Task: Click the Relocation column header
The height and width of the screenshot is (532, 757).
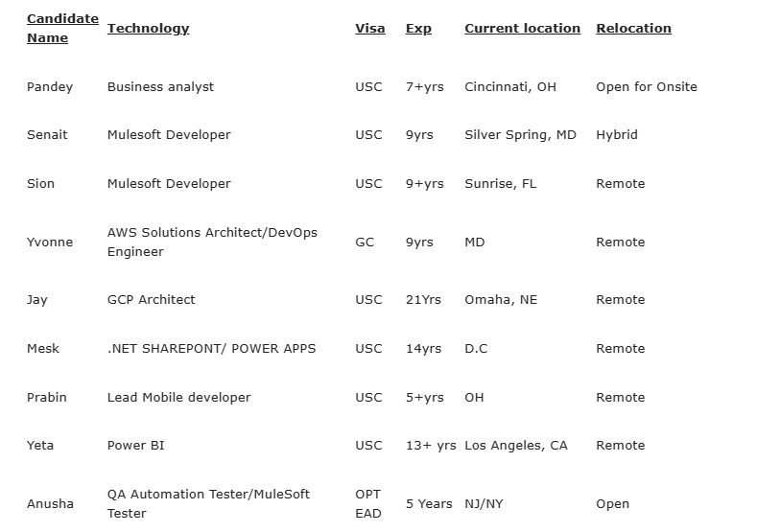Action: (633, 28)
